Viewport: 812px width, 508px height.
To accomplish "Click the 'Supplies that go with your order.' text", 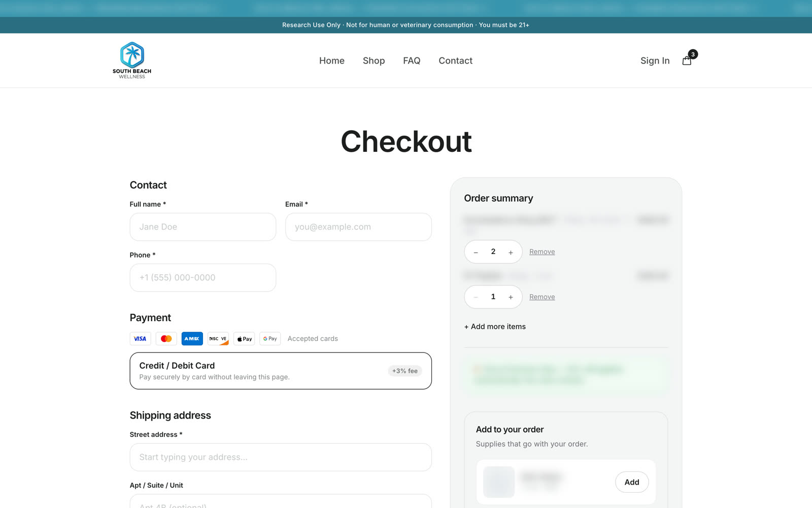I will 532,444.
